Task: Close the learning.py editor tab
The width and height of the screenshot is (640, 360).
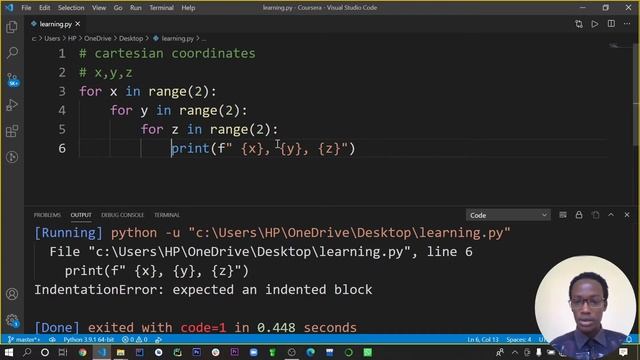Action: pos(78,24)
